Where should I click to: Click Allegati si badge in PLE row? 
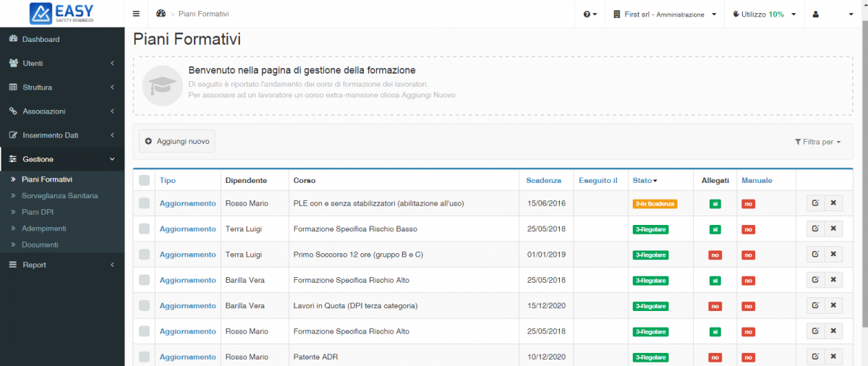715,204
